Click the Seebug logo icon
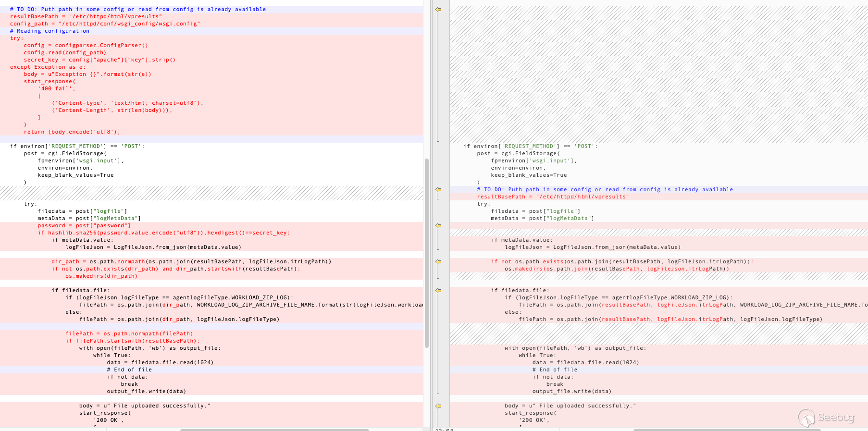The width and height of the screenshot is (868, 431). point(806,418)
